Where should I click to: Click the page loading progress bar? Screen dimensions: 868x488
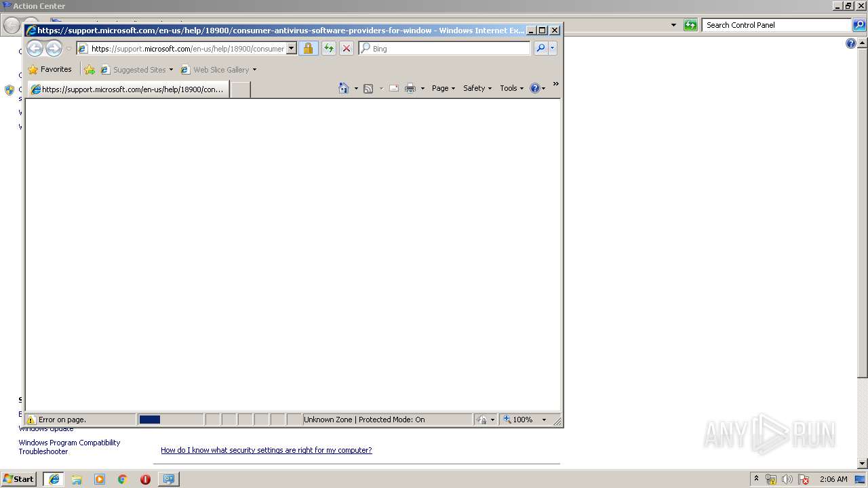point(170,420)
